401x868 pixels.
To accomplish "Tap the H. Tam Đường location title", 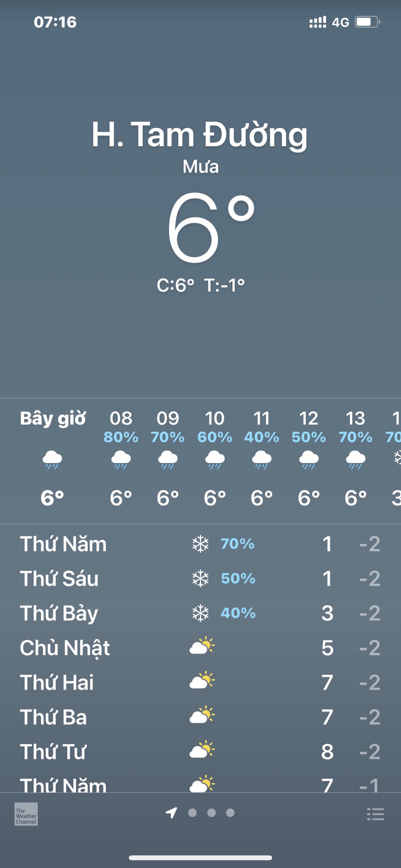I will pyautogui.click(x=200, y=135).
